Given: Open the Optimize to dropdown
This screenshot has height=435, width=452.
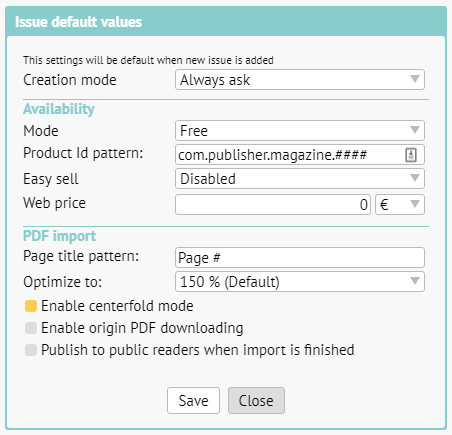Looking at the screenshot, I should point(300,282).
